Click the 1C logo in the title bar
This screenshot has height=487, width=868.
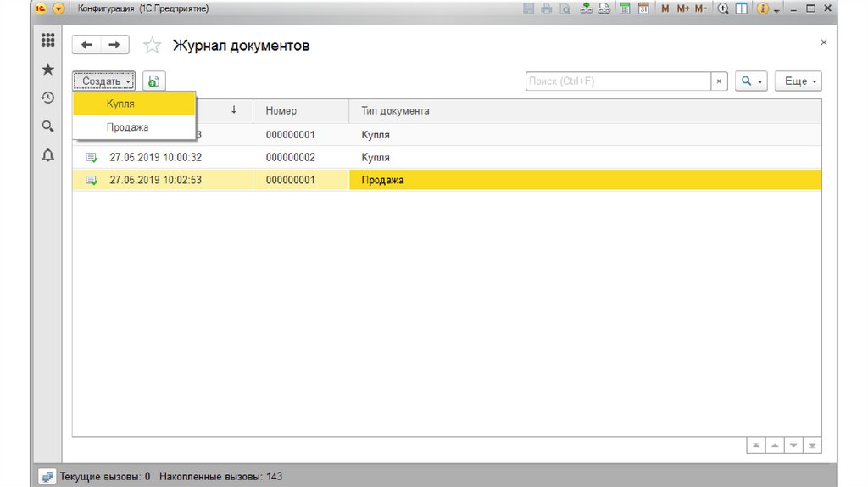point(41,8)
